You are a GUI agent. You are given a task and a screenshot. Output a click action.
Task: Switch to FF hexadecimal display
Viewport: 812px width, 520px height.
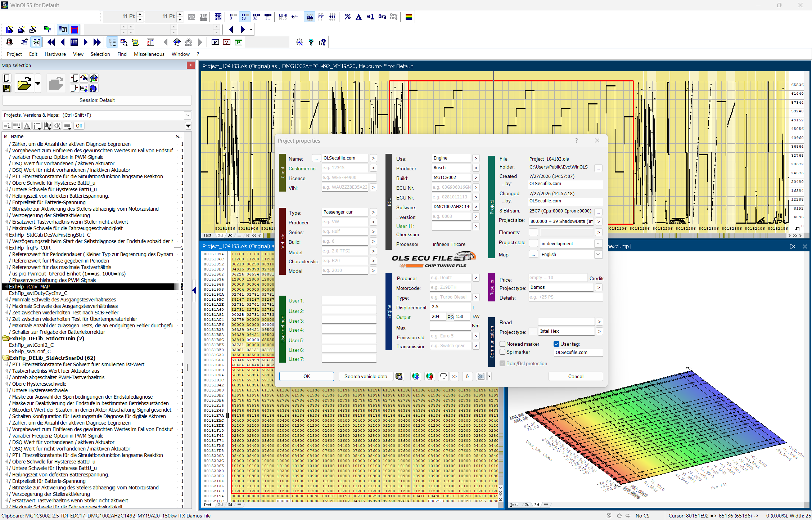point(321,17)
